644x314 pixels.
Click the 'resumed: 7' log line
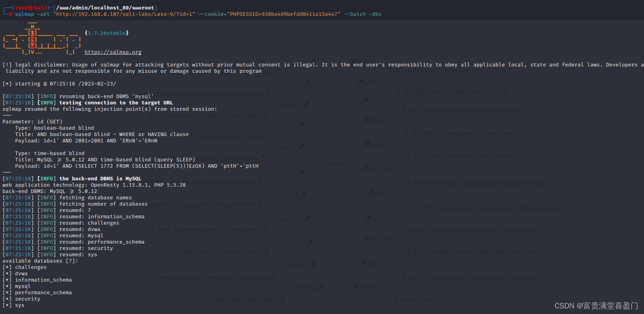point(47,210)
